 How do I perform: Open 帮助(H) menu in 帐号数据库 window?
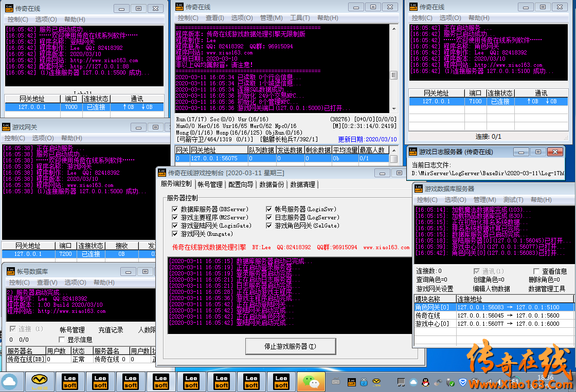click(104, 282)
